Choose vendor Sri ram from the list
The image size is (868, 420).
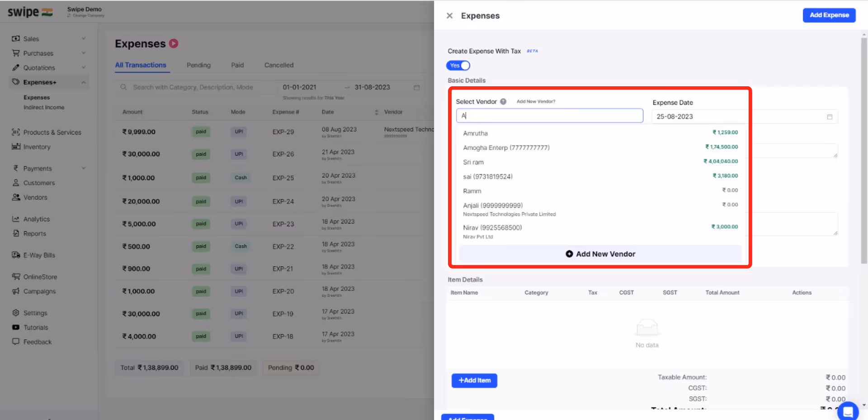coord(600,162)
